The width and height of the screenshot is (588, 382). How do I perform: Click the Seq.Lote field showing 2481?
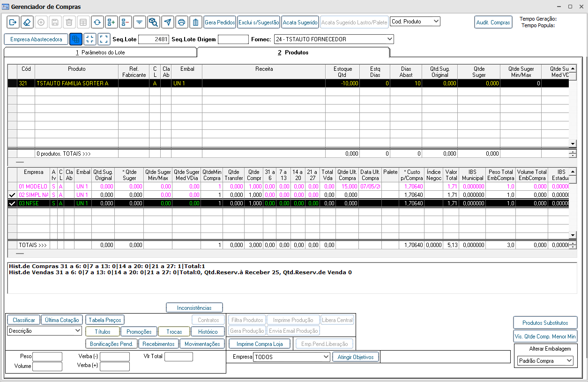click(154, 39)
